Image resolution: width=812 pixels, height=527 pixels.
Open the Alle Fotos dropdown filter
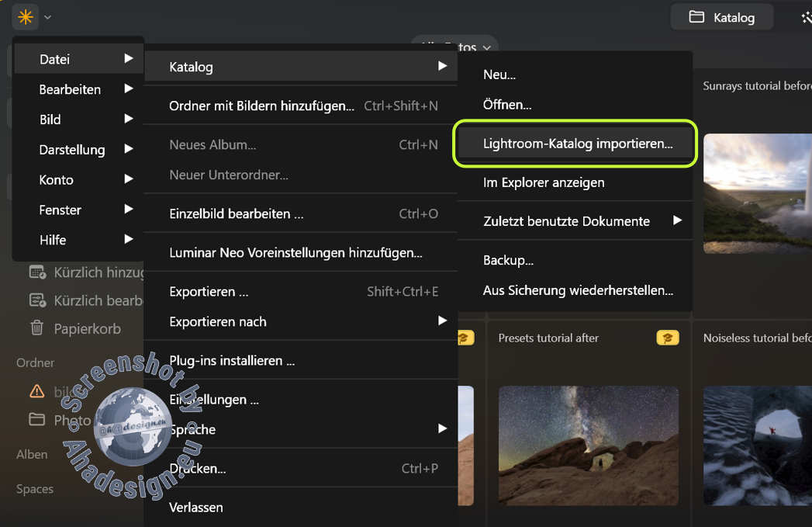[455, 47]
